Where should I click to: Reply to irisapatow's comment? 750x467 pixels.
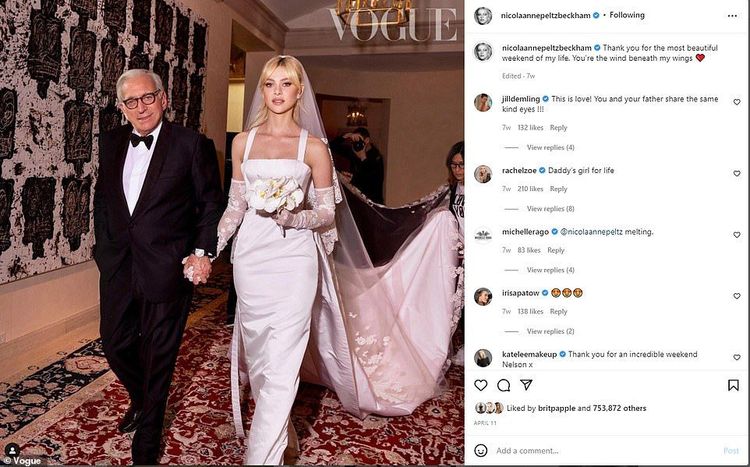(558, 311)
